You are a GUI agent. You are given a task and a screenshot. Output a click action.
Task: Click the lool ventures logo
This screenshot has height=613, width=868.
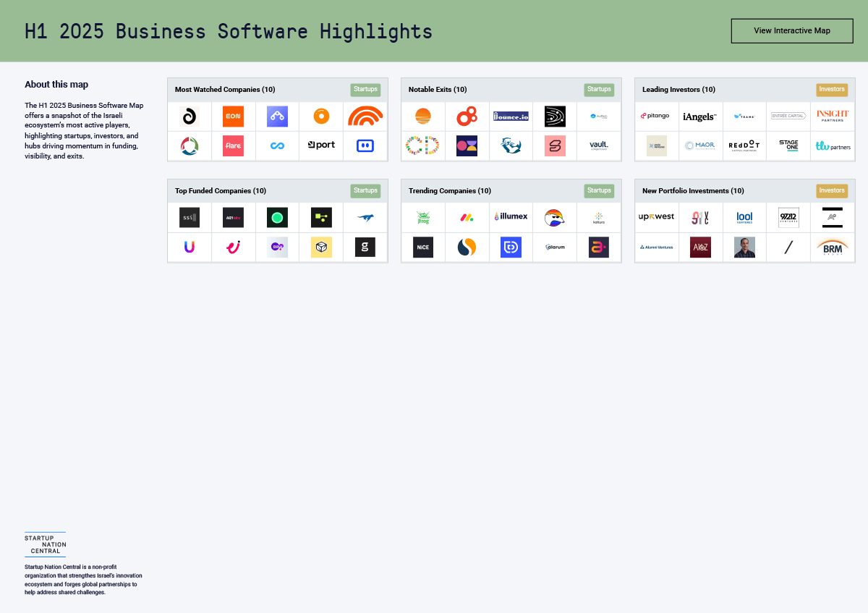[x=744, y=217]
